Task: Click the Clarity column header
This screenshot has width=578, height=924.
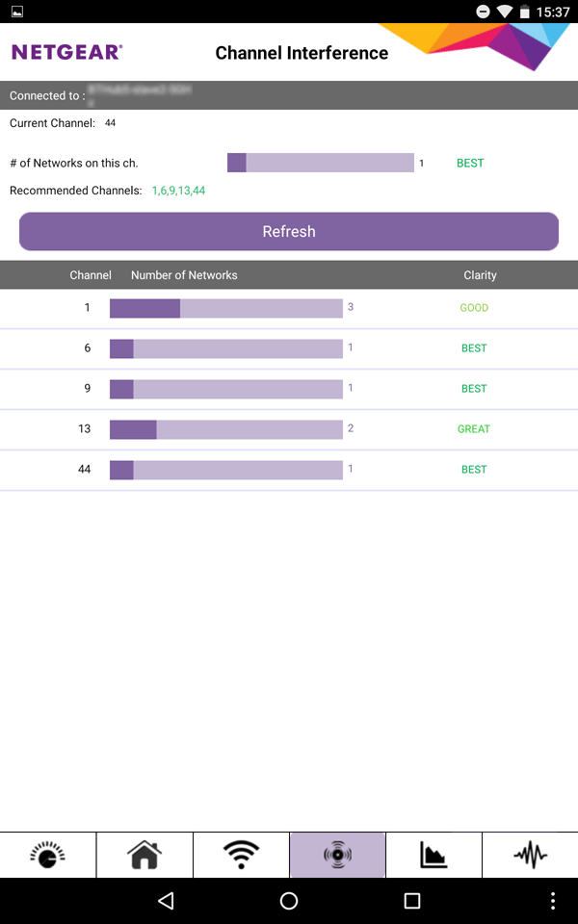Action: pyautogui.click(x=480, y=275)
